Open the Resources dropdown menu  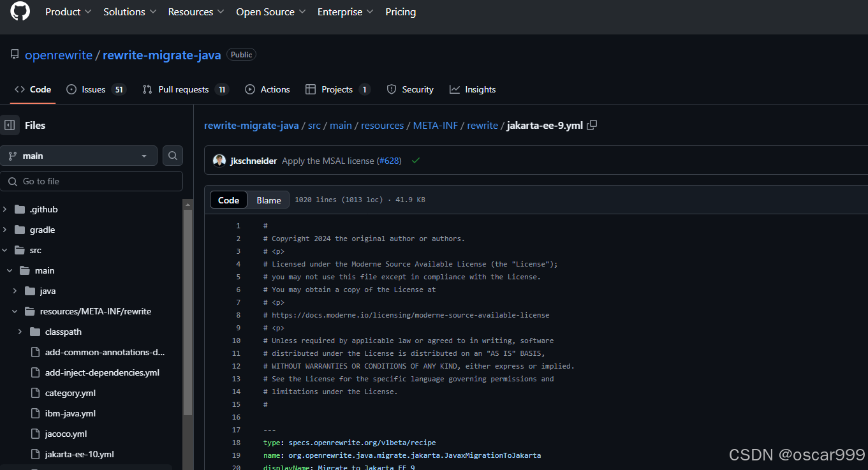pyautogui.click(x=196, y=12)
